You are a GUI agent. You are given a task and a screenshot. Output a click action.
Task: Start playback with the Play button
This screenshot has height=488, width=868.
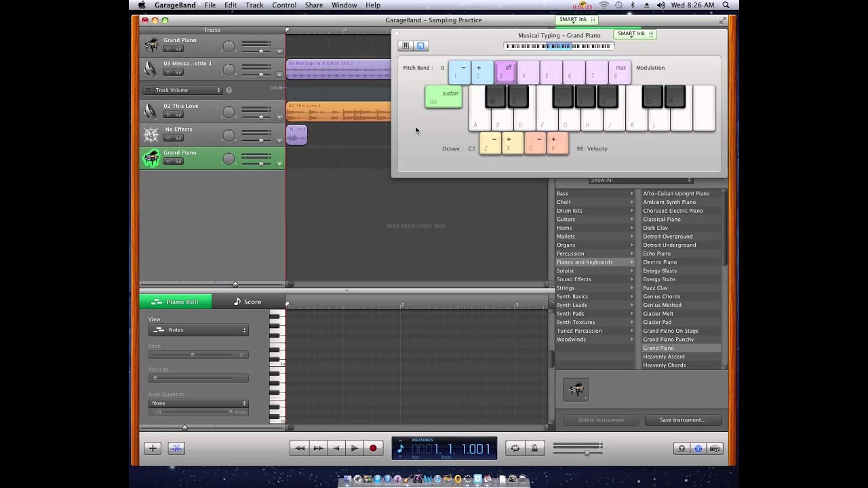(x=354, y=448)
